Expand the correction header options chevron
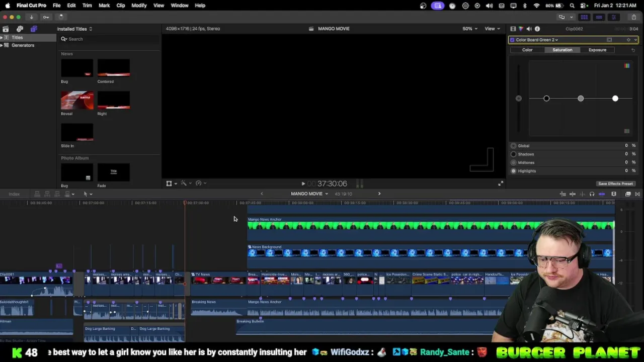The width and height of the screenshot is (644, 362). pyautogui.click(x=635, y=40)
